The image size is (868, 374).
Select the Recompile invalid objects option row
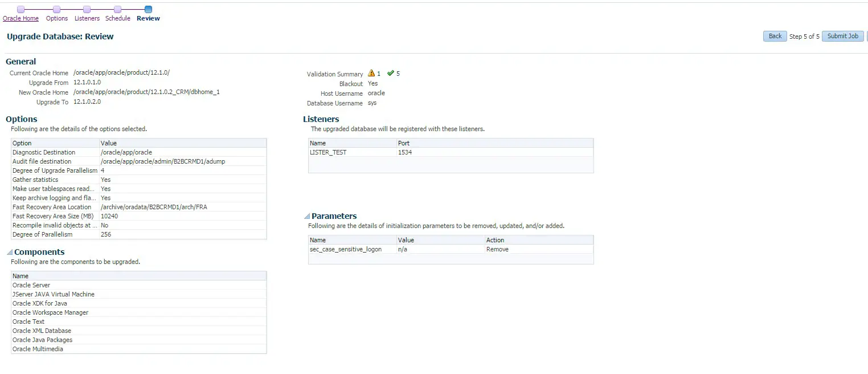138,225
